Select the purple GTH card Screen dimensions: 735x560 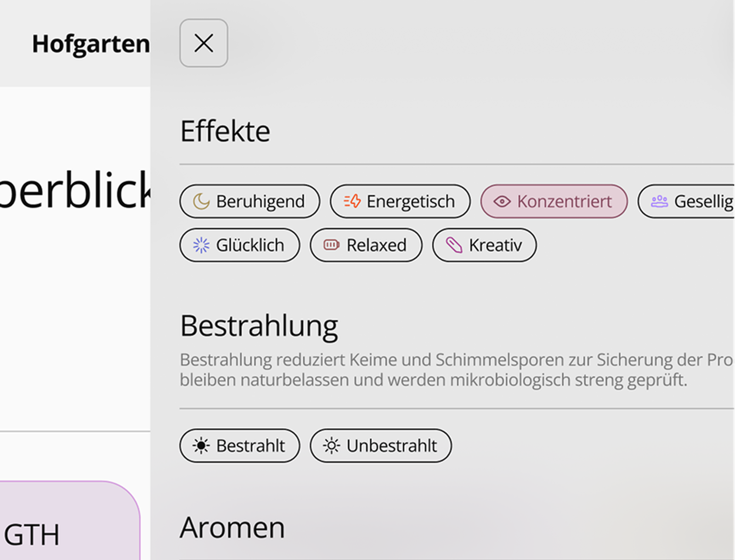[69, 520]
